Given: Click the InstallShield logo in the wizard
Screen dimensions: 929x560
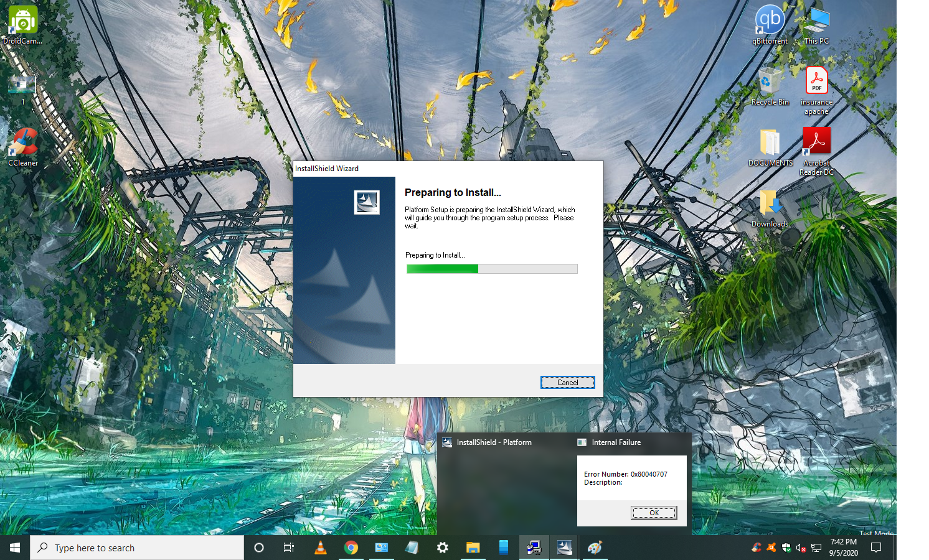Looking at the screenshot, I should pyautogui.click(x=367, y=202).
